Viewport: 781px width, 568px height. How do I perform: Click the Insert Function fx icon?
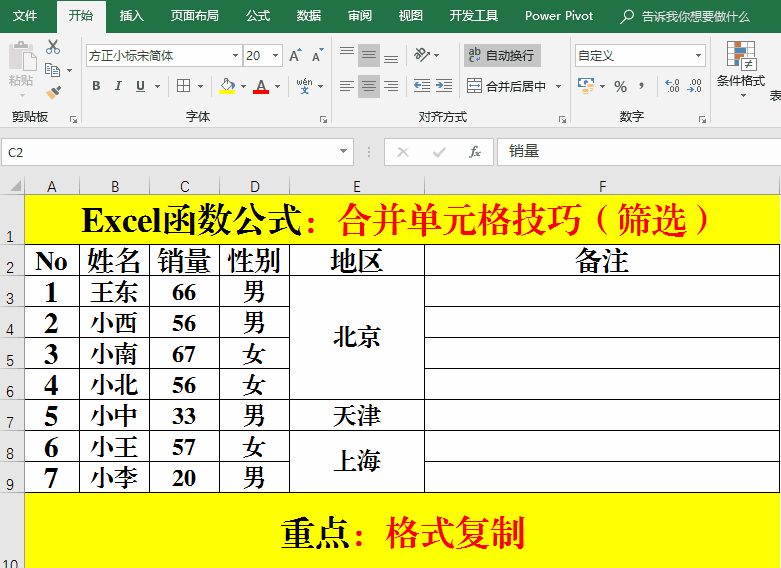click(475, 152)
